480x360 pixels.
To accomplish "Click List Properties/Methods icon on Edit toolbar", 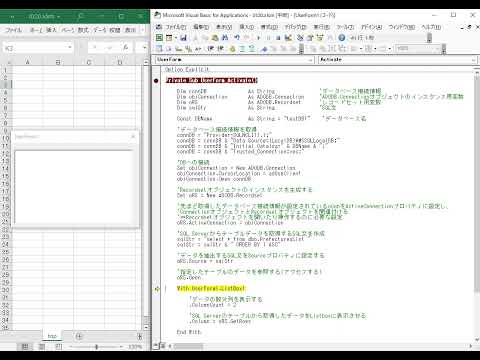I will click(159, 49).
